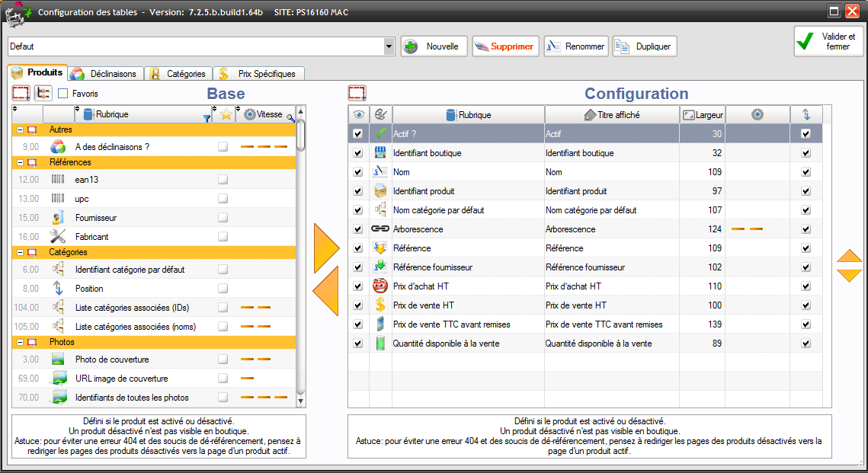Screen dimensions: 868x473
Task: Click the sort arrows column header in Configuration
Action: point(806,114)
